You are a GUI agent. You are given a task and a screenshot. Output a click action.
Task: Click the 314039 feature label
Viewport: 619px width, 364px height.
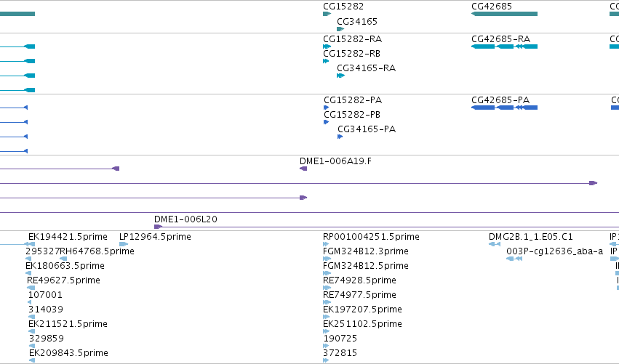(x=46, y=310)
